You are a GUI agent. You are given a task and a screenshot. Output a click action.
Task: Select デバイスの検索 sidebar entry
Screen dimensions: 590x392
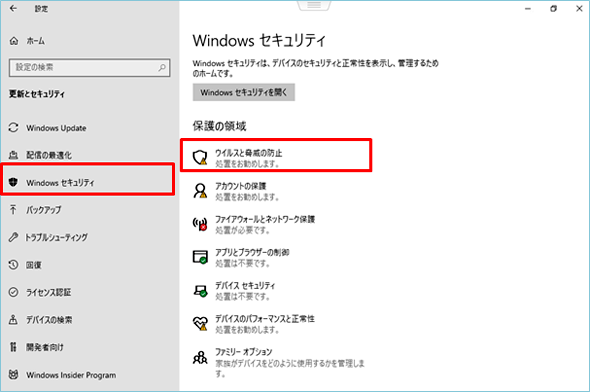(x=49, y=320)
